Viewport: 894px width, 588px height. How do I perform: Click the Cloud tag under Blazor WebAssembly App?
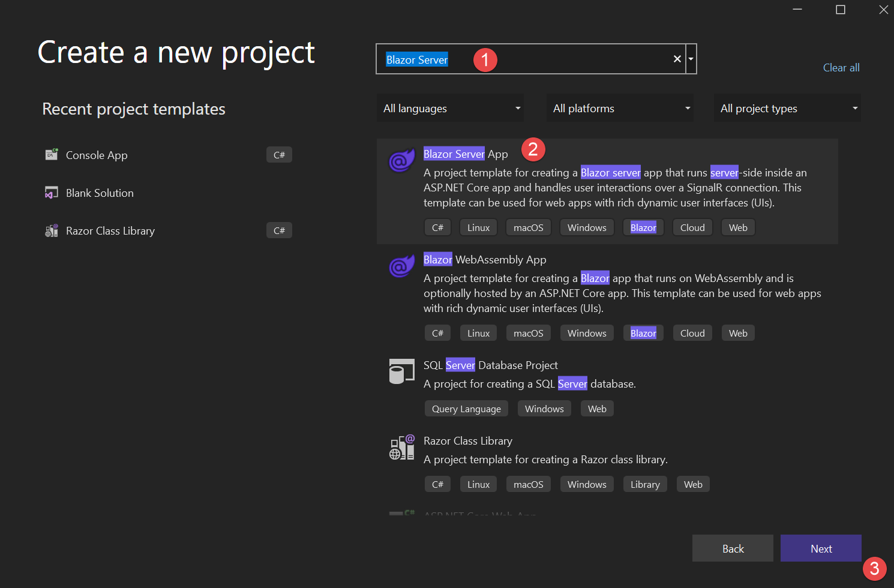pos(692,333)
